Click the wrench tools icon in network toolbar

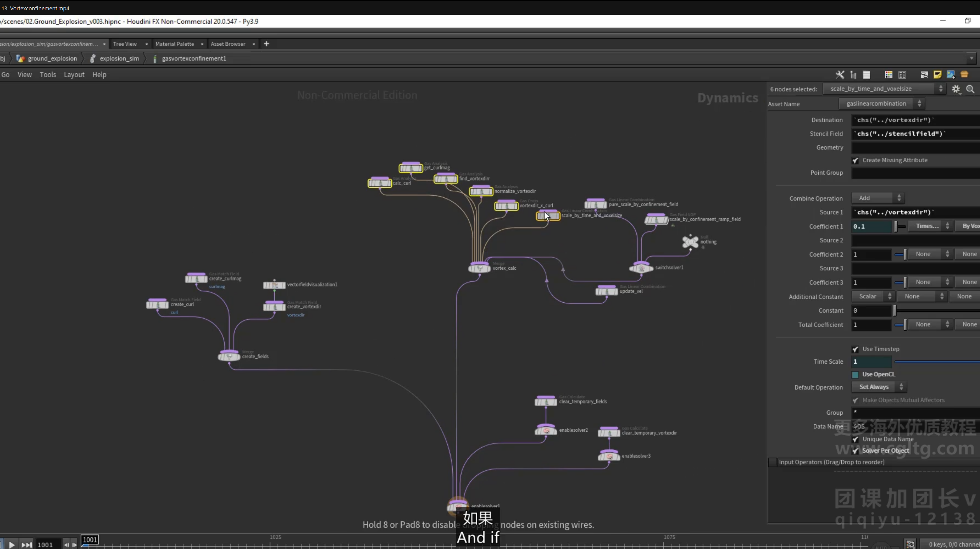click(840, 75)
